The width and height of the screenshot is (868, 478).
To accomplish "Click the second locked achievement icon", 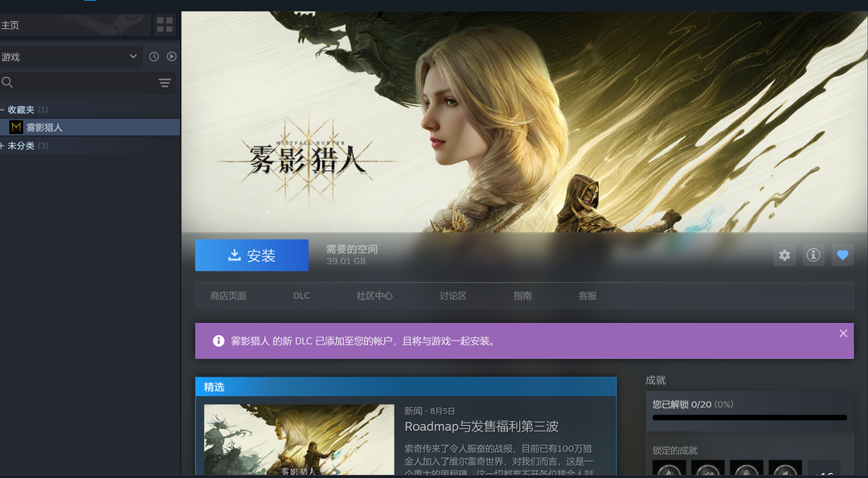I will pos(707,468).
